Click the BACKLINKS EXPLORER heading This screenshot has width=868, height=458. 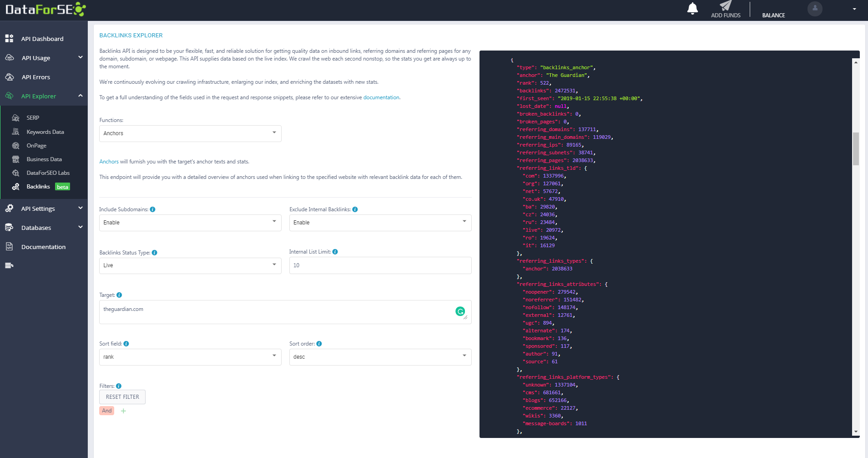pos(131,36)
